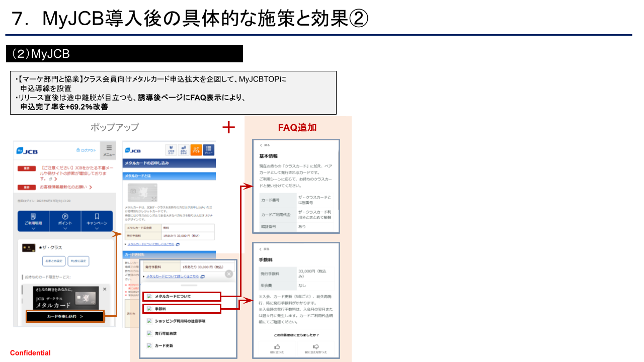644x362 pixels.
Task: Expand the ポイント tab
Action: coord(65,221)
